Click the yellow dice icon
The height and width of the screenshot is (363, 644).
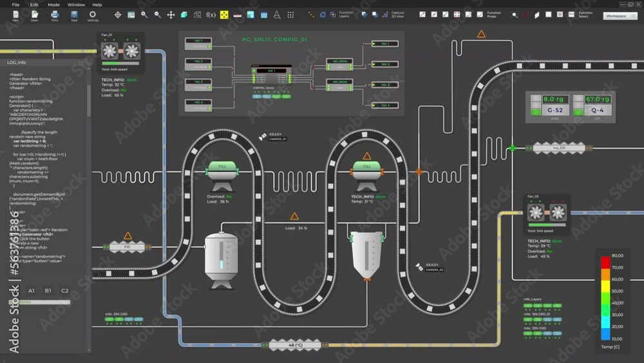(224, 15)
